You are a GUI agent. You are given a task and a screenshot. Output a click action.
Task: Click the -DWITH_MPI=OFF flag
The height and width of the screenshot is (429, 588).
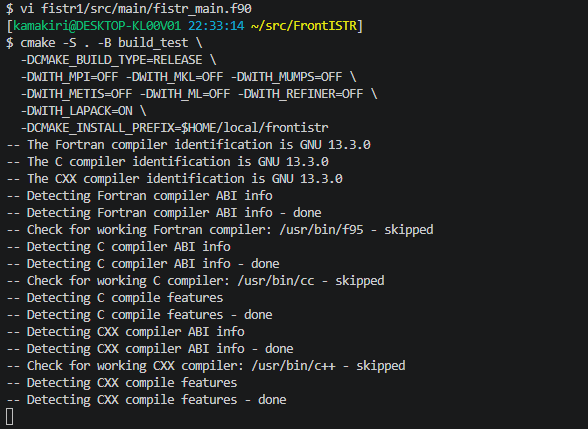[x=69, y=77]
